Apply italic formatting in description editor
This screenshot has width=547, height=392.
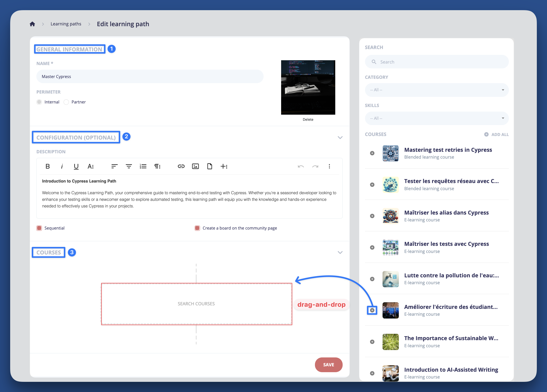[62, 166]
